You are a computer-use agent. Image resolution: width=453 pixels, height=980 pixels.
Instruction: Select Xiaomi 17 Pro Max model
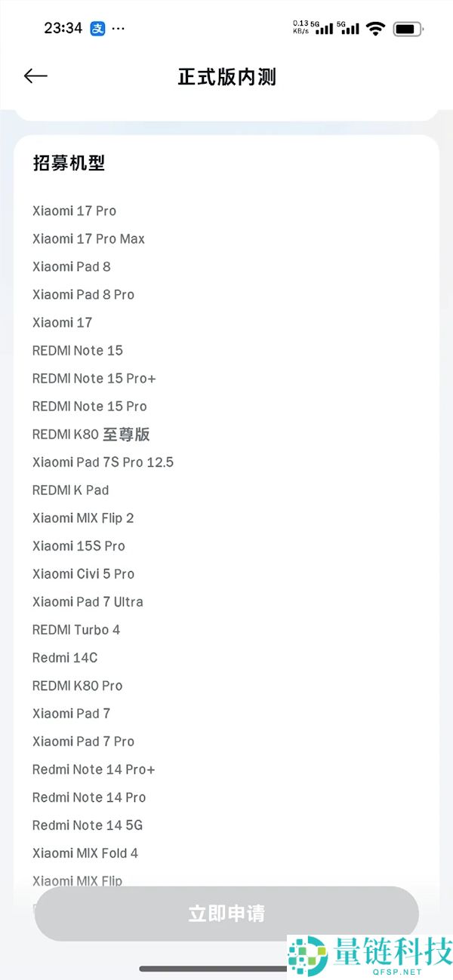(88, 239)
